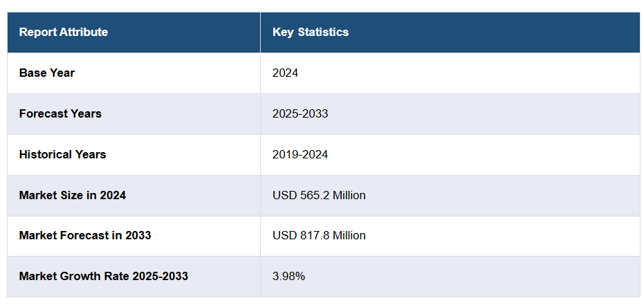
Task: Select the Market Size in 2024 label
Action: [x=73, y=195]
